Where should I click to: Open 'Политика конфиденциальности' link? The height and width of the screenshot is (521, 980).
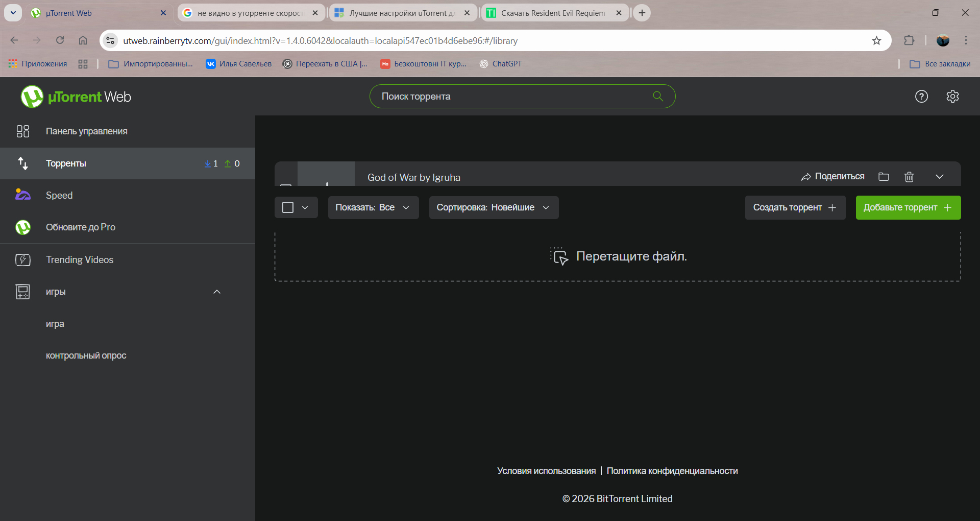[x=672, y=471]
